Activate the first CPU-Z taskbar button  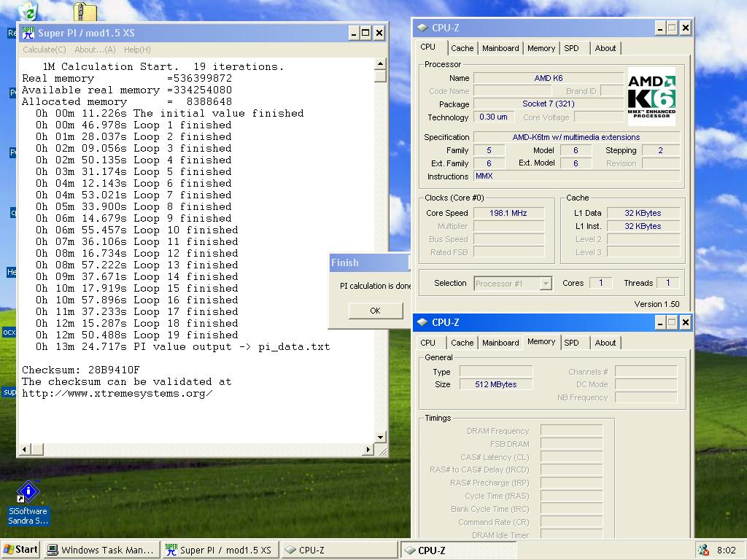point(338,550)
